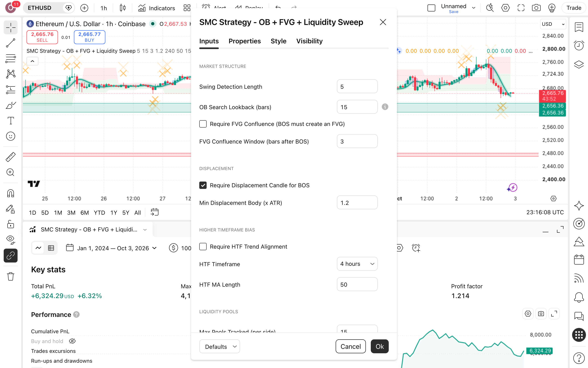The height and width of the screenshot is (368, 588).
Task: Select the trend line drawing tool
Action: (10, 43)
